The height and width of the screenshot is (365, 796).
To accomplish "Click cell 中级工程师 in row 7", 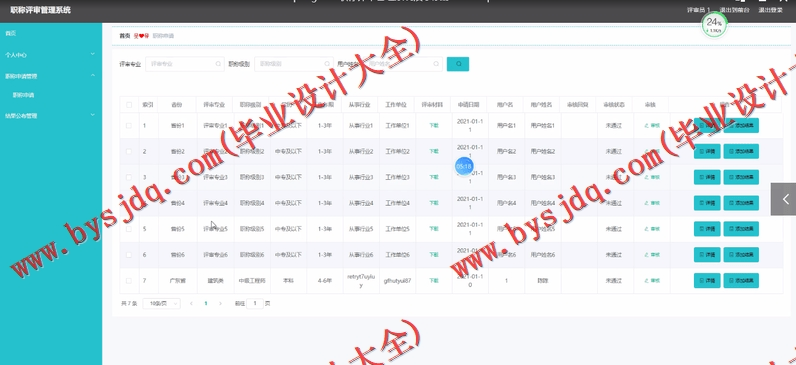I will (252, 280).
